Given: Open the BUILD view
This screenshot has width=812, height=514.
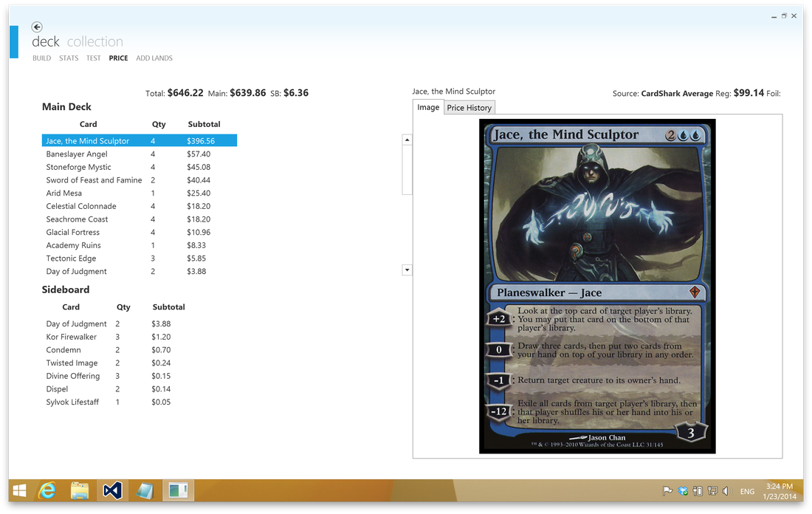Looking at the screenshot, I should tap(41, 58).
